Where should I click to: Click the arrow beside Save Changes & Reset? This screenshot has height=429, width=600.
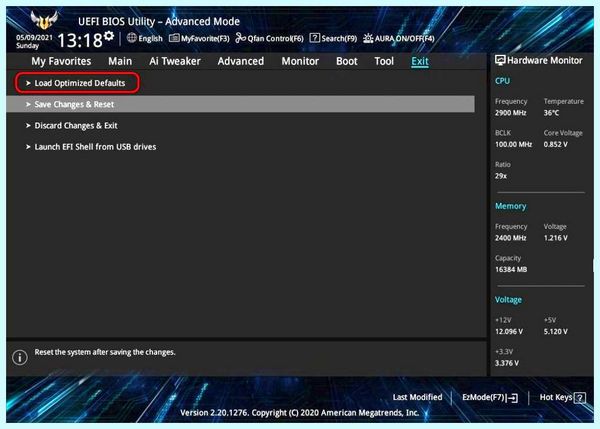click(x=28, y=104)
